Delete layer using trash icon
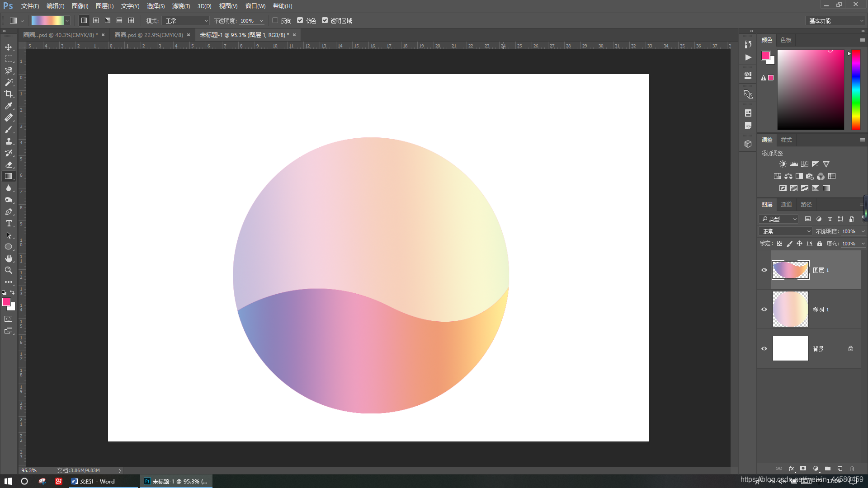868x488 pixels. tap(852, 469)
